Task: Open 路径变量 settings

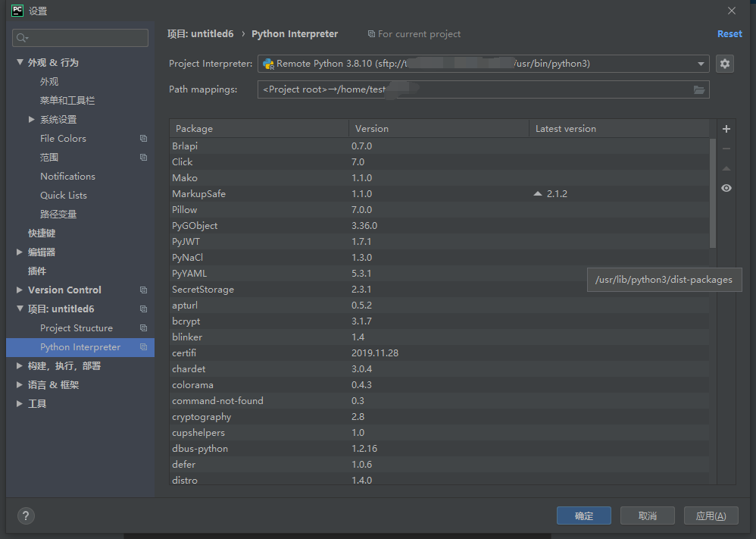Action: tap(58, 215)
